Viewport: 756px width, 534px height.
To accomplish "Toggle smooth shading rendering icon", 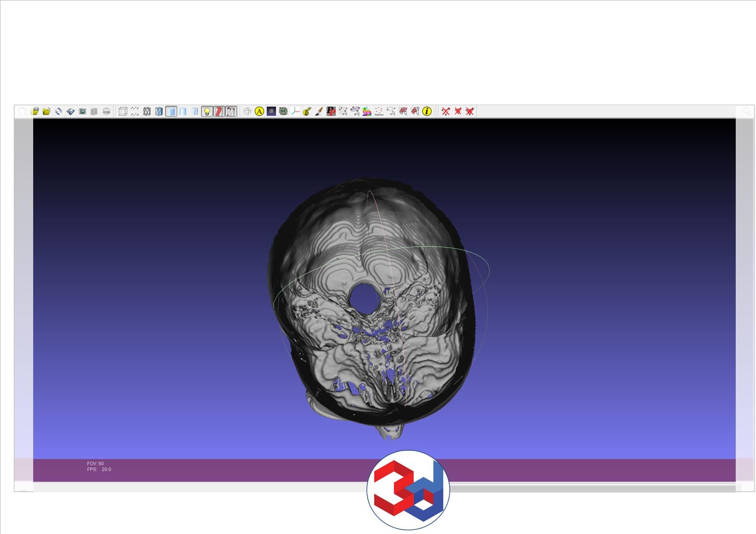I will coord(195,112).
